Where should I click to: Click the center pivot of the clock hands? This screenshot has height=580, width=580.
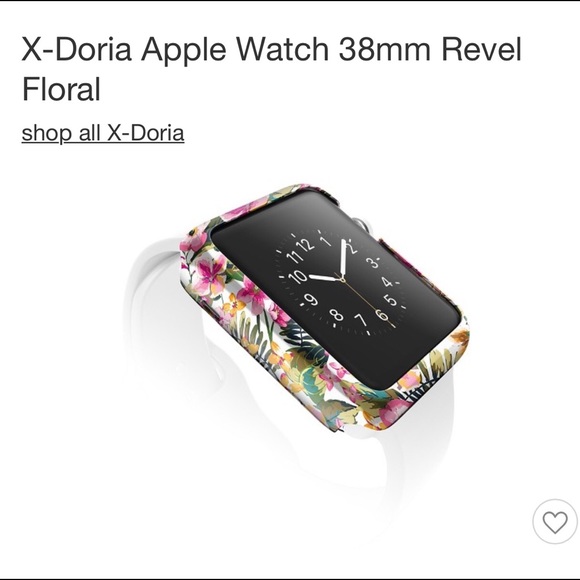[x=343, y=280]
